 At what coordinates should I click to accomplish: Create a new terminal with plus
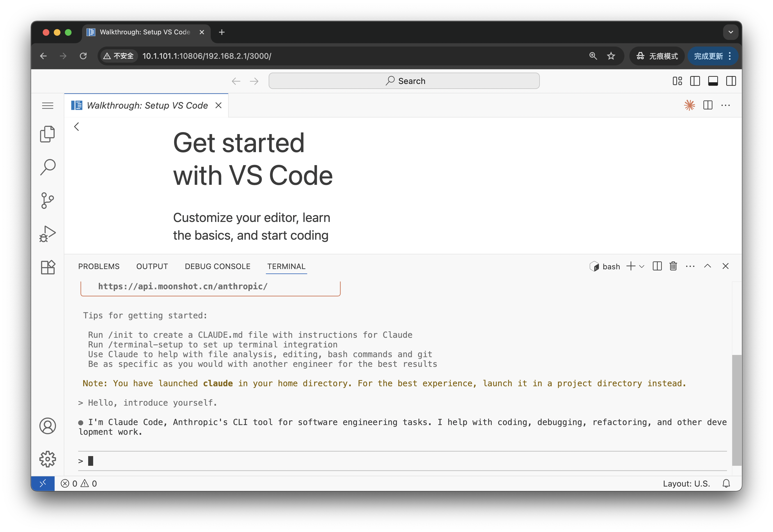(x=630, y=266)
